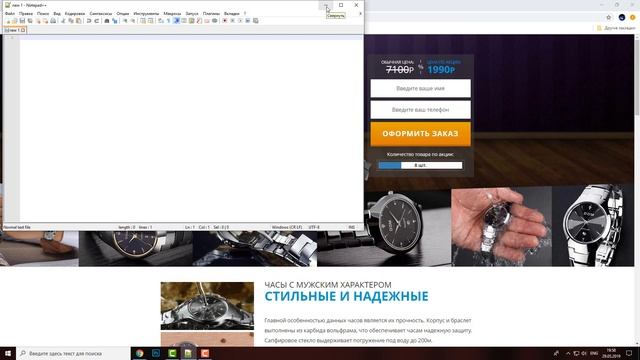Click the Redo toolbar icon
Image resolution: width=640 pixels, height=360 pixels.
point(97,21)
